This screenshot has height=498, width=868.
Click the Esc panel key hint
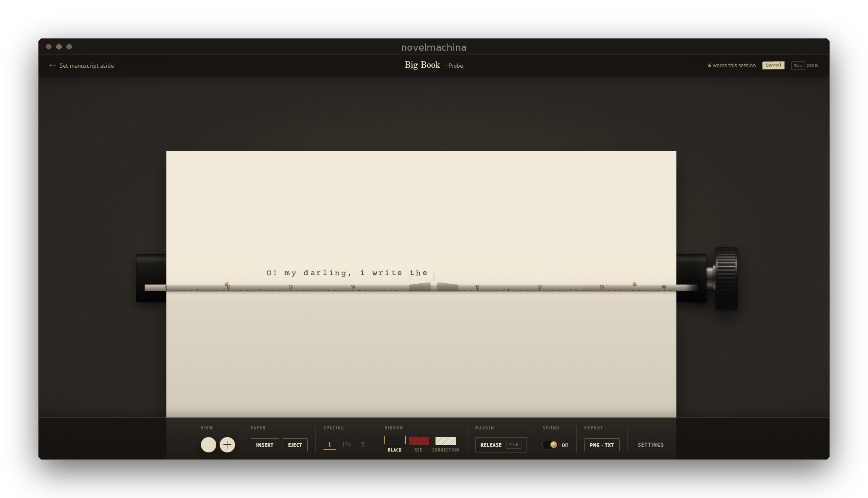coord(805,66)
